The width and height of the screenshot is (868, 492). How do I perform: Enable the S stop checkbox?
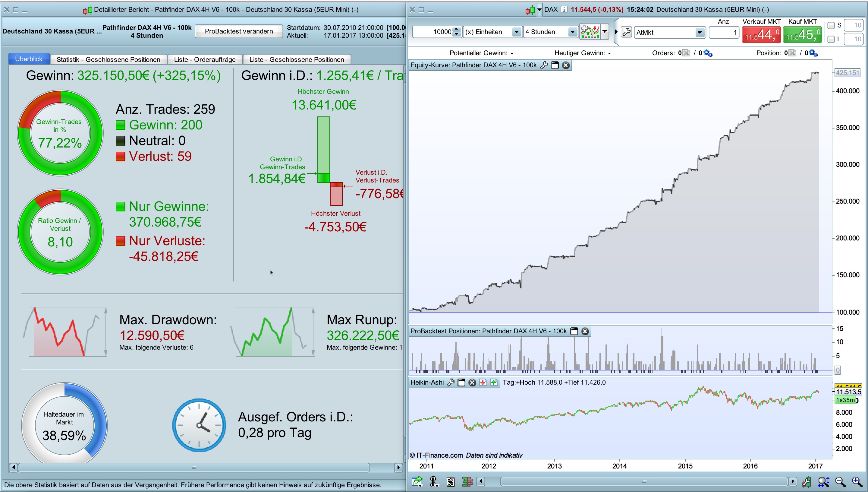(x=831, y=25)
